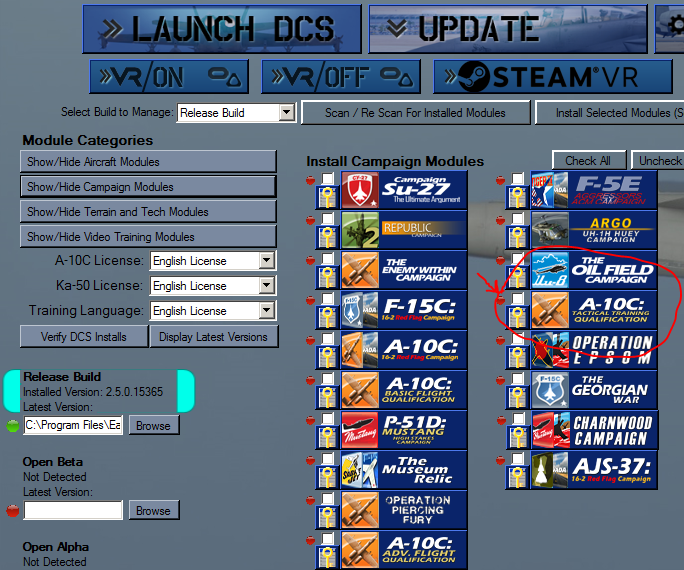Expand the Ka-50 License dropdown

point(266,286)
